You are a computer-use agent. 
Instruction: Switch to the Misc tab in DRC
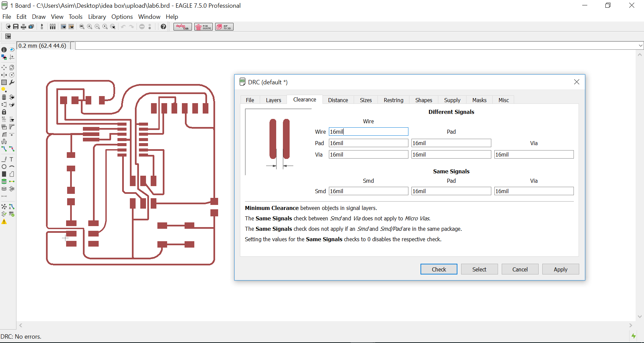tap(504, 100)
